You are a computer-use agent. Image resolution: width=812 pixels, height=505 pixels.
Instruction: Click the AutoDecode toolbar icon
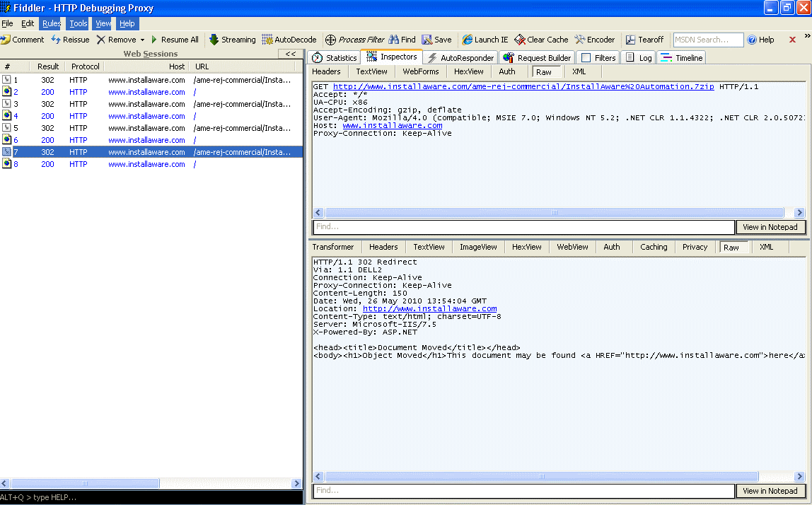point(267,40)
